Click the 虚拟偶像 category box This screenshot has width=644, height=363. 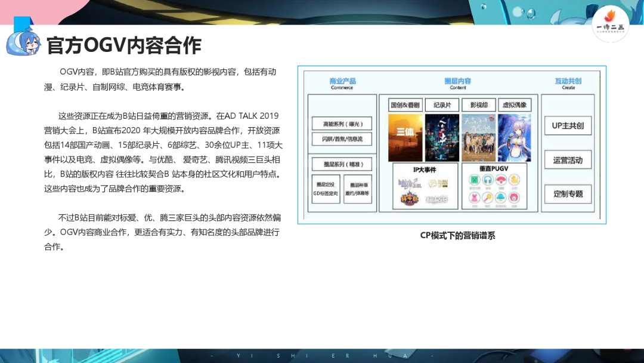[x=515, y=105]
